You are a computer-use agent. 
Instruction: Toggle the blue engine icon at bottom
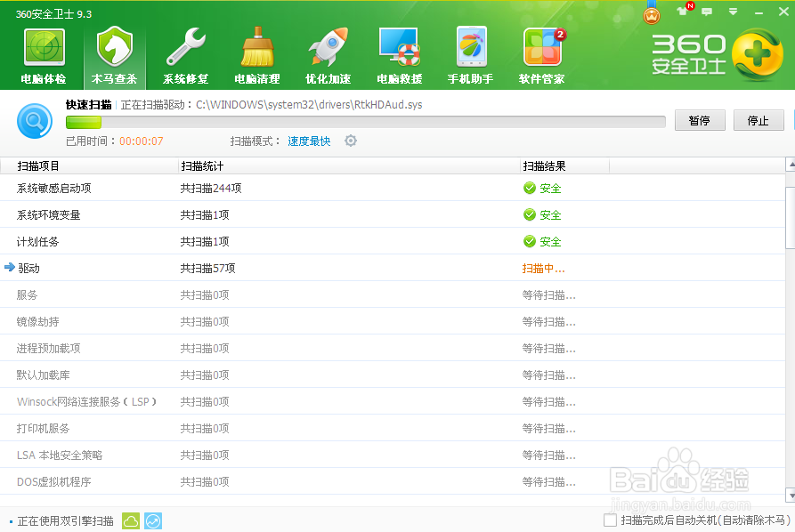point(152,520)
